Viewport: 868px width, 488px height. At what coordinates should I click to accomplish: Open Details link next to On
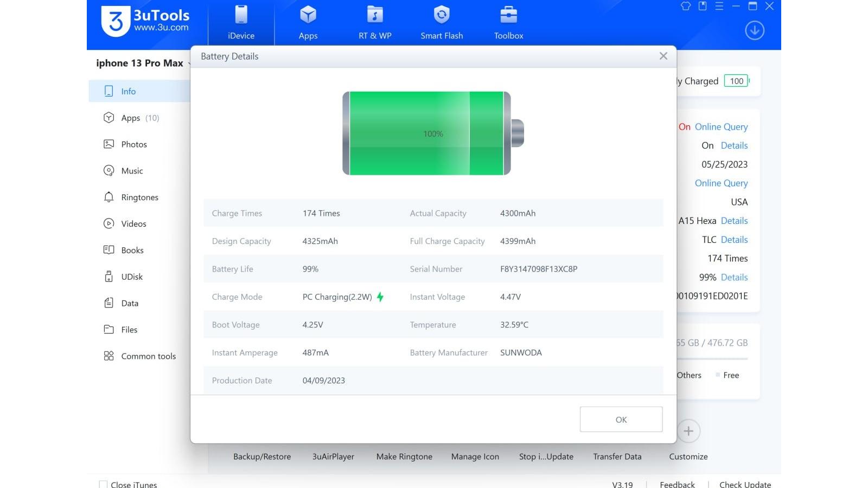click(734, 145)
